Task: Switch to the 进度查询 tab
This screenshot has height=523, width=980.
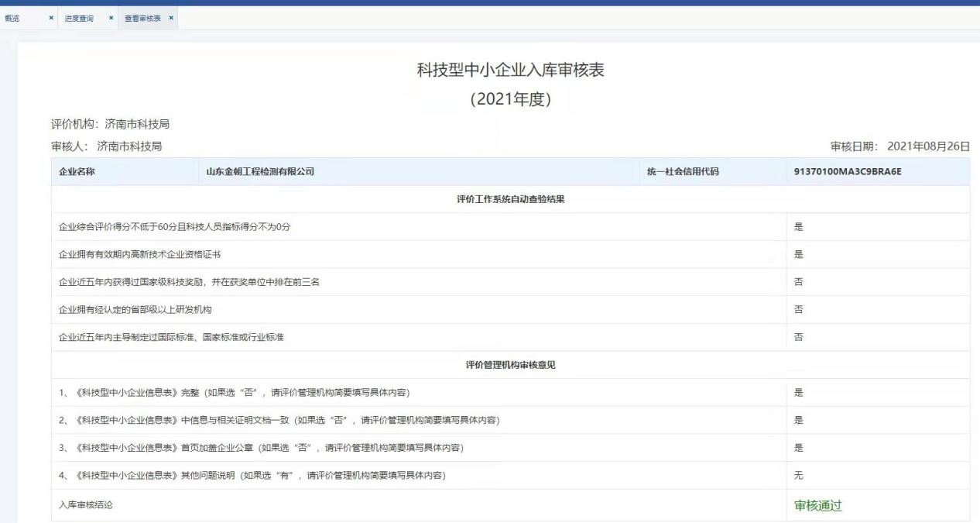Action: point(80,18)
